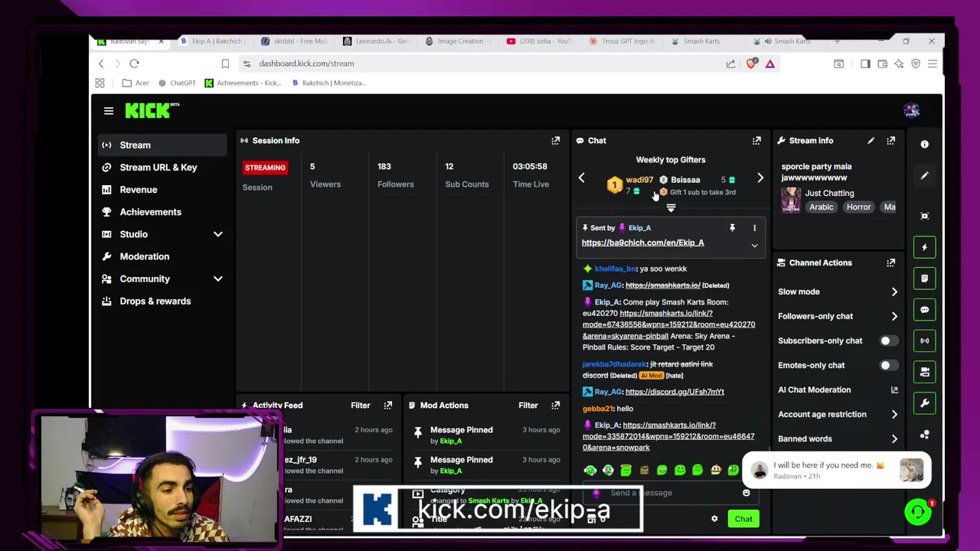Click the note document sidebar icon
The width and height of the screenshot is (980, 551).
925,279
